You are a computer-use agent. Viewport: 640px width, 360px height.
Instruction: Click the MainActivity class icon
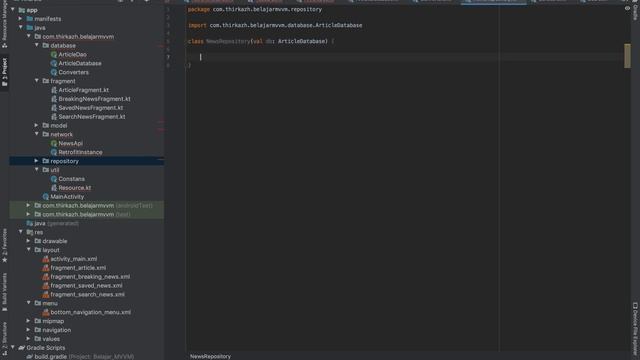click(46, 197)
